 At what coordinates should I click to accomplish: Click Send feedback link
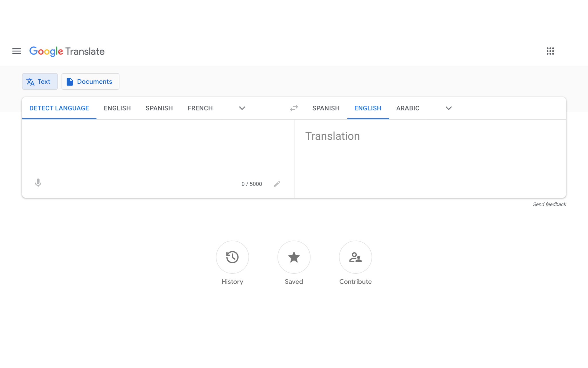(549, 204)
